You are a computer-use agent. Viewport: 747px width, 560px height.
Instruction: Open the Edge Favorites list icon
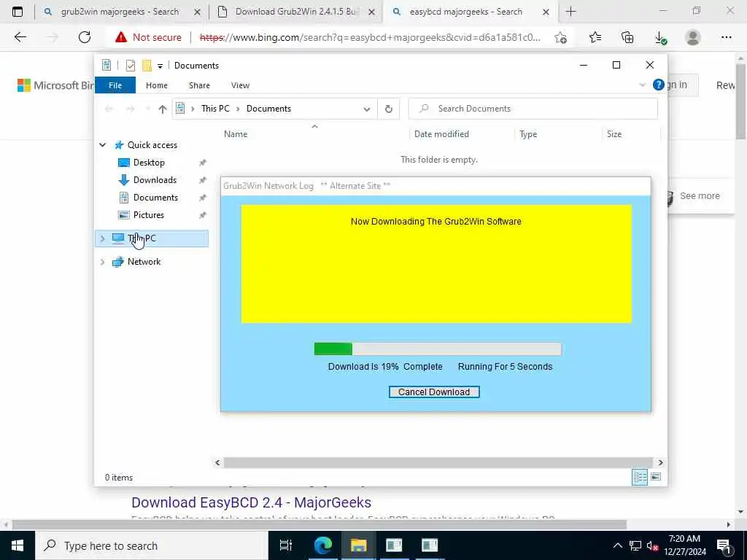pos(595,37)
